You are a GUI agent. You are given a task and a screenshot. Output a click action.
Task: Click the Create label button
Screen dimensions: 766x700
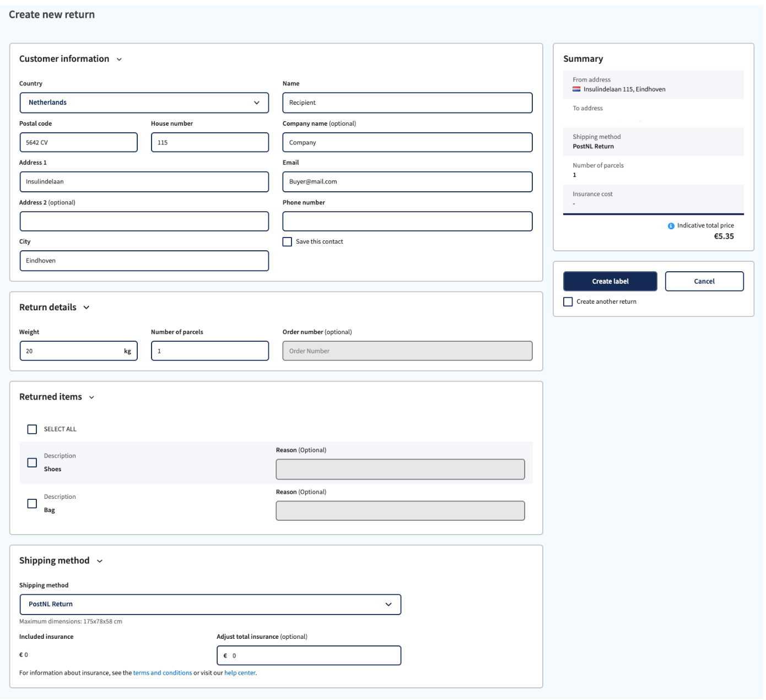coord(609,281)
